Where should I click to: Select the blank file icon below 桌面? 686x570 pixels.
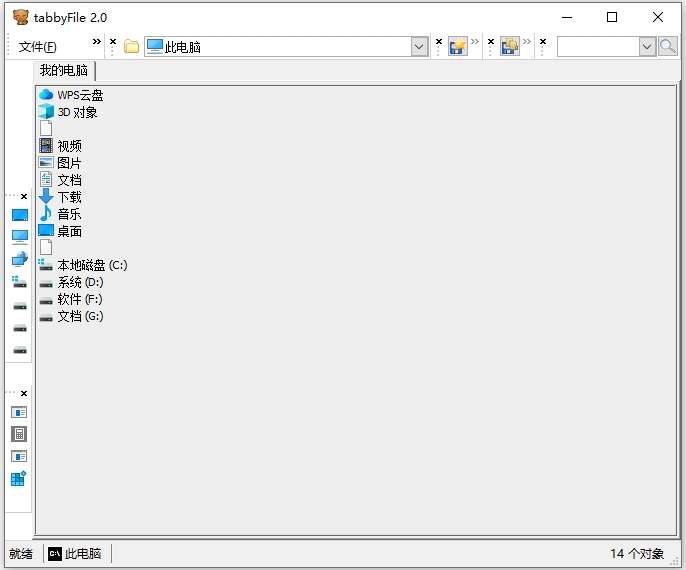click(x=46, y=247)
